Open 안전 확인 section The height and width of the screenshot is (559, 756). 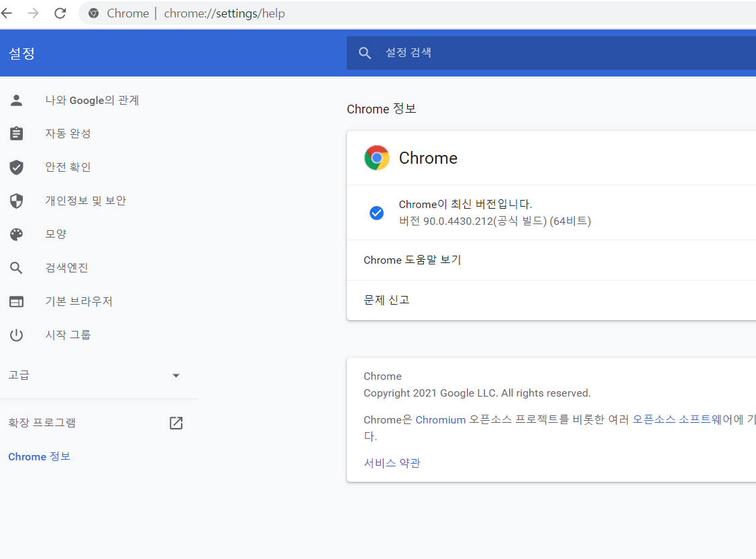pos(68,167)
